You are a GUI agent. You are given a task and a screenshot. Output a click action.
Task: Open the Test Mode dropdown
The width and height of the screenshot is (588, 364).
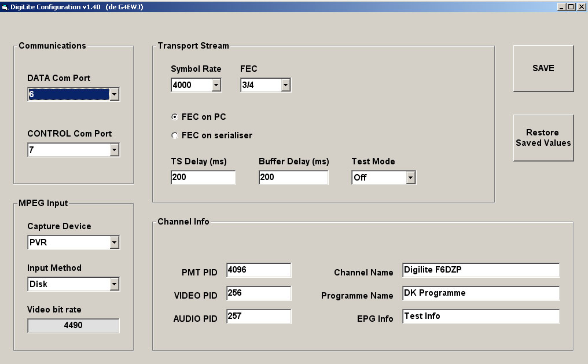pyautogui.click(x=411, y=178)
